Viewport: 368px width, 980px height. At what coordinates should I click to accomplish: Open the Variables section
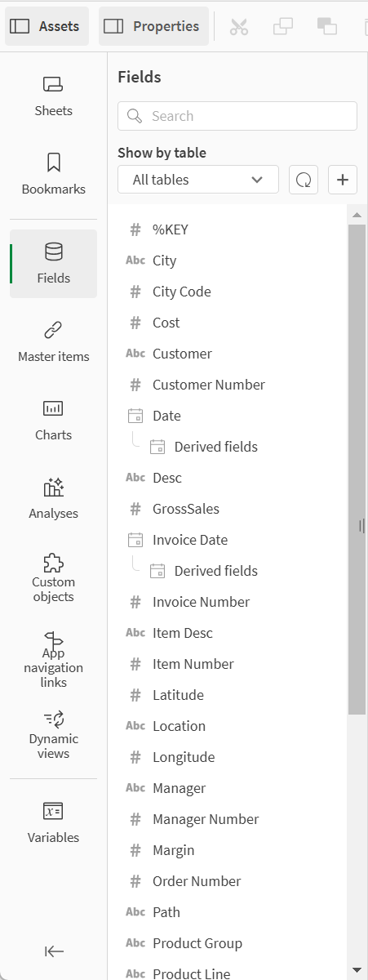click(53, 823)
